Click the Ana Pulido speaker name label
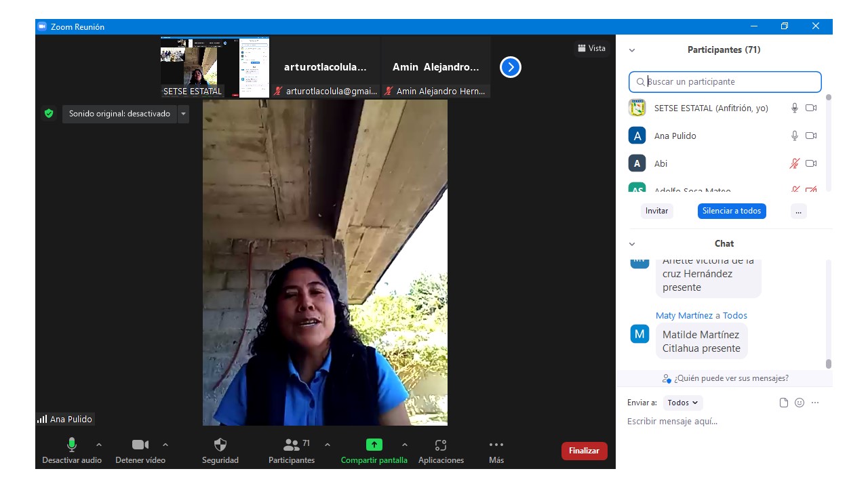 [x=71, y=419]
